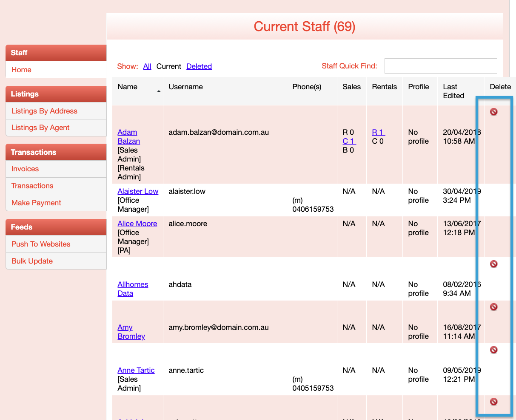Screen dimensions: 516x420
Task: Open Staff Home in sidebar
Action: (21, 70)
